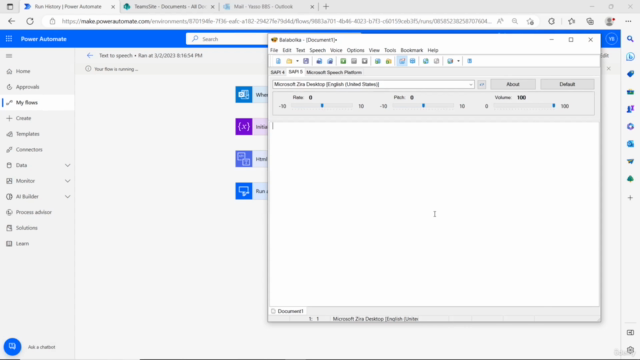The height and width of the screenshot is (360, 640).
Task: Open the Help menu in Balabolka
Action: pos(433,50)
